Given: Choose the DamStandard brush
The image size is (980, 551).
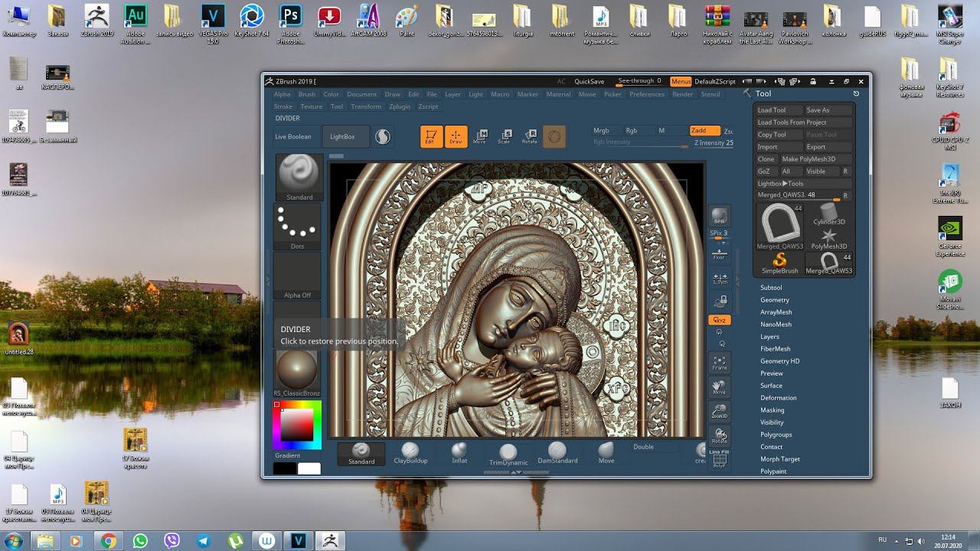Looking at the screenshot, I should click(557, 452).
